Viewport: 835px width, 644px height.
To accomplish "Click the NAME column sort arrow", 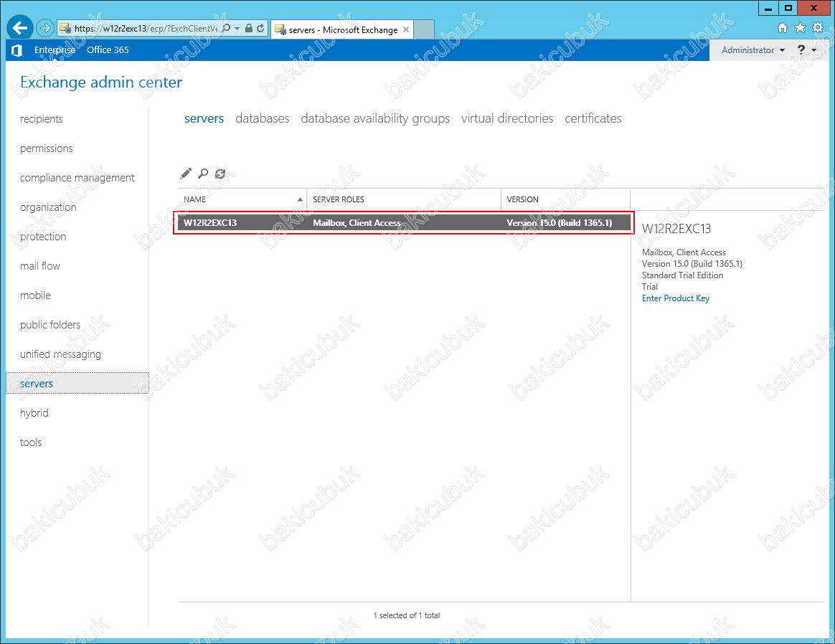I will pos(300,199).
